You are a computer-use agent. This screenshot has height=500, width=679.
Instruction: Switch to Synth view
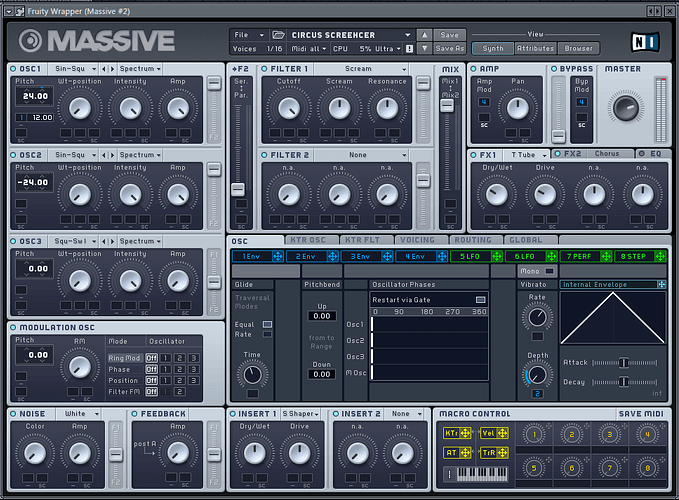click(x=493, y=48)
